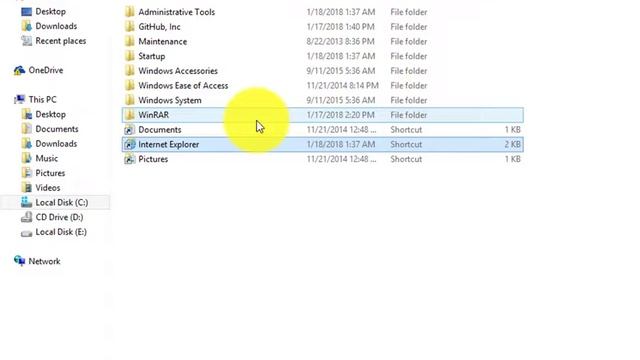Click File folder type of Windows System row

(x=409, y=100)
